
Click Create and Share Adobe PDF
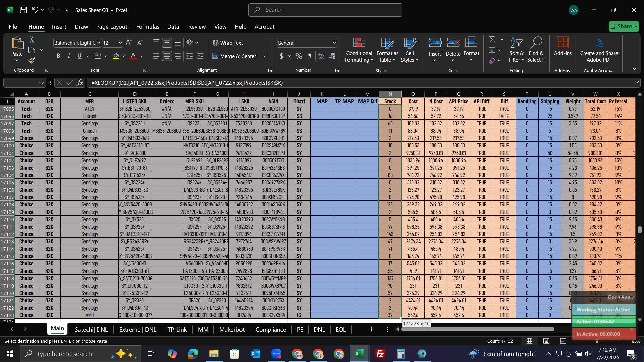[599, 50]
